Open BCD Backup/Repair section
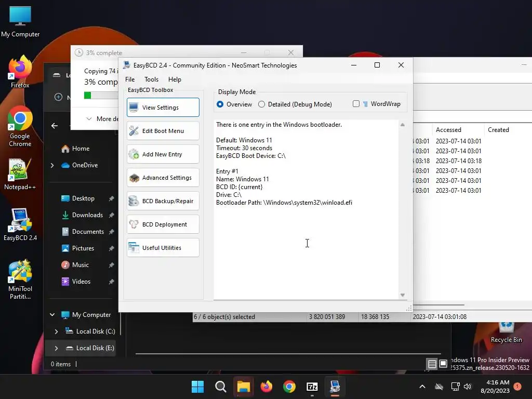 pyautogui.click(x=163, y=201)
